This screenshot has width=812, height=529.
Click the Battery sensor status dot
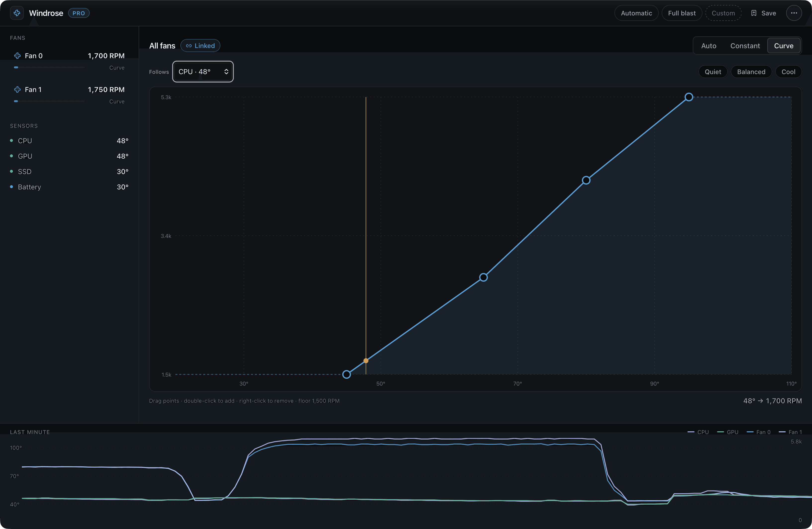coord(12,187)
